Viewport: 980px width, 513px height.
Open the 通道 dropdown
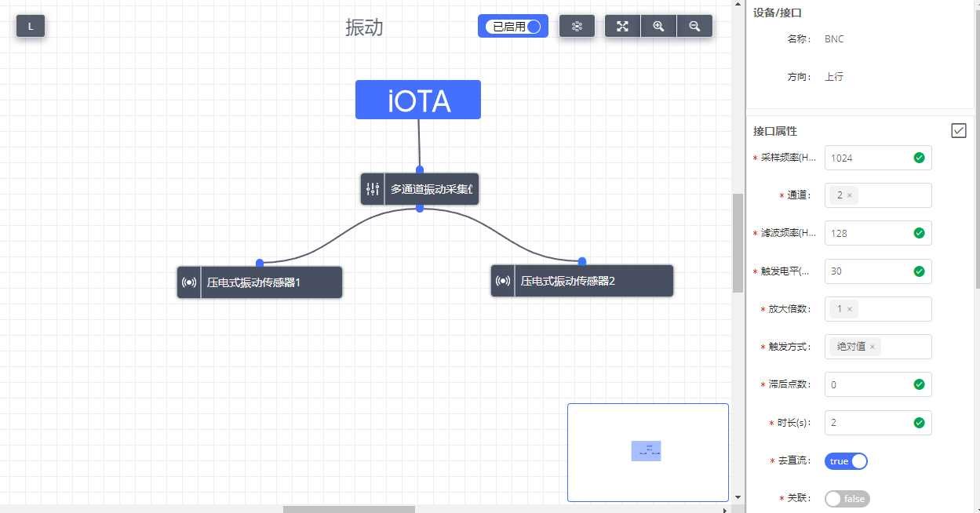coord(894,195)
